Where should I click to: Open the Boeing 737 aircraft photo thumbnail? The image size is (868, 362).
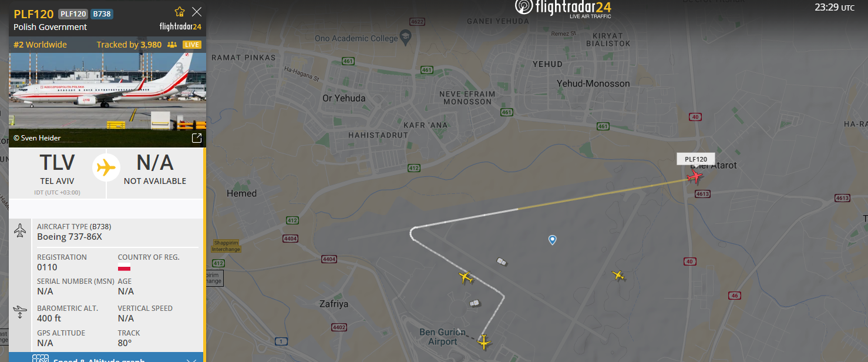click(x=107, y=91)
